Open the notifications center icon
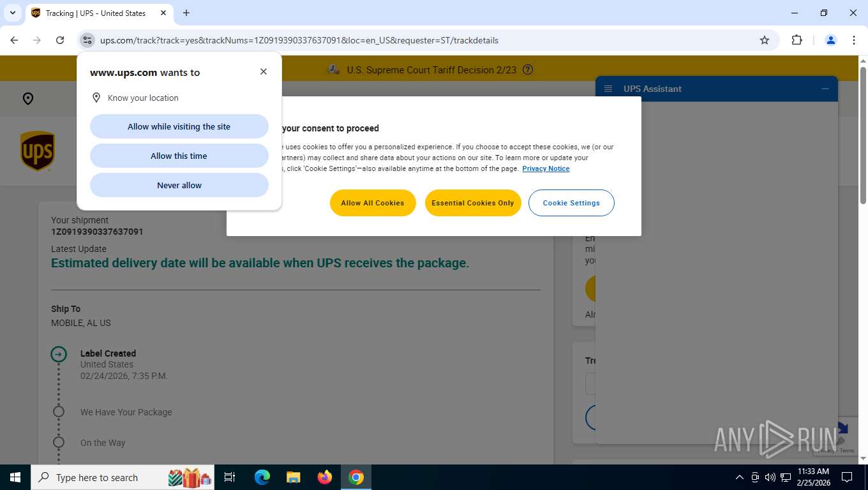The width and height of the screenshot is (868, 490). [x=847, y=477]
